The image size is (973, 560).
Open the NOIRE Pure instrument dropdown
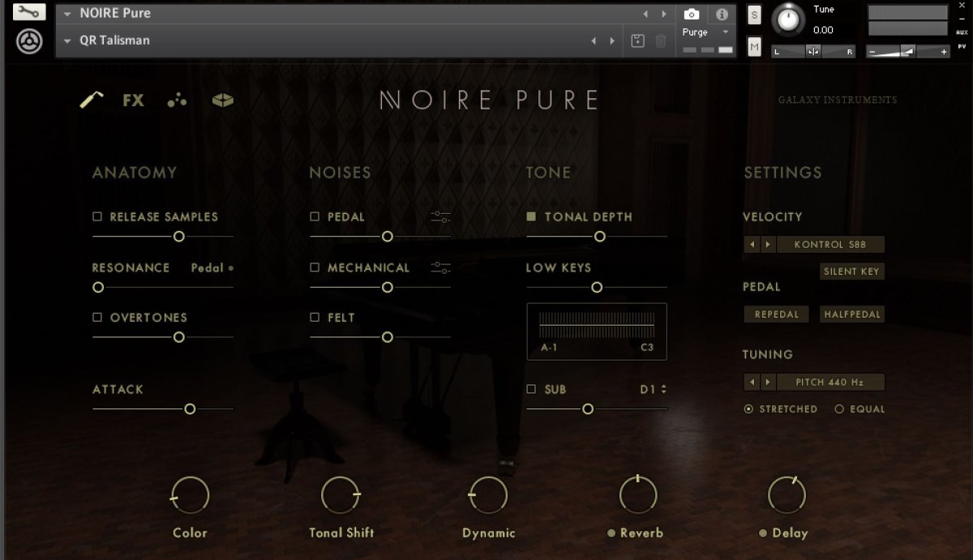coord(67,15)
